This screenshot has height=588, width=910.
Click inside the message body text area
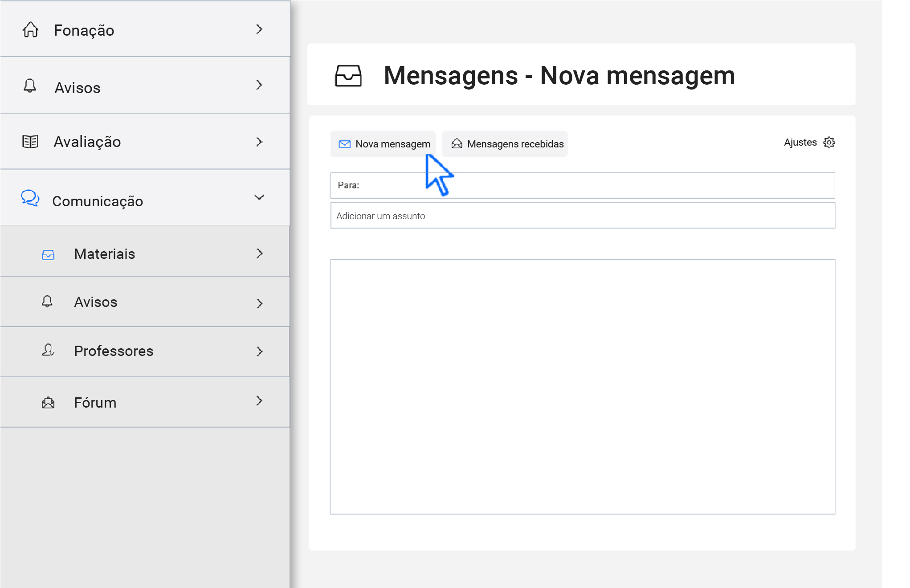point(583,387)
